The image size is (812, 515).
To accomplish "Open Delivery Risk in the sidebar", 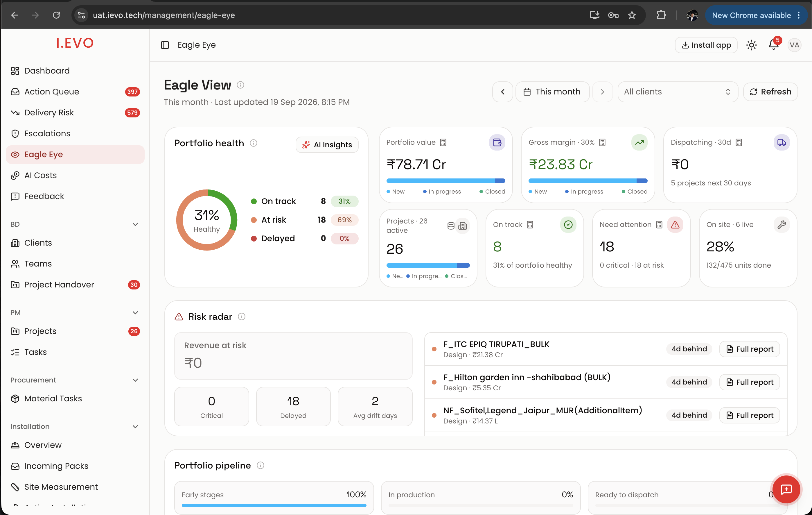I will pyautogui.click(x=75, y=112).
